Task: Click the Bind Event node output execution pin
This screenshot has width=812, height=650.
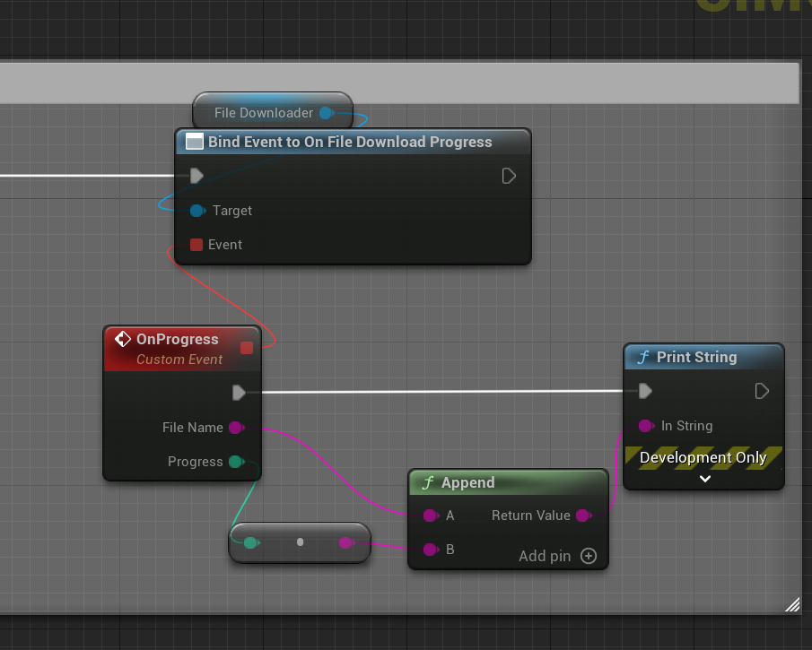Action: (x=509, y=176)
